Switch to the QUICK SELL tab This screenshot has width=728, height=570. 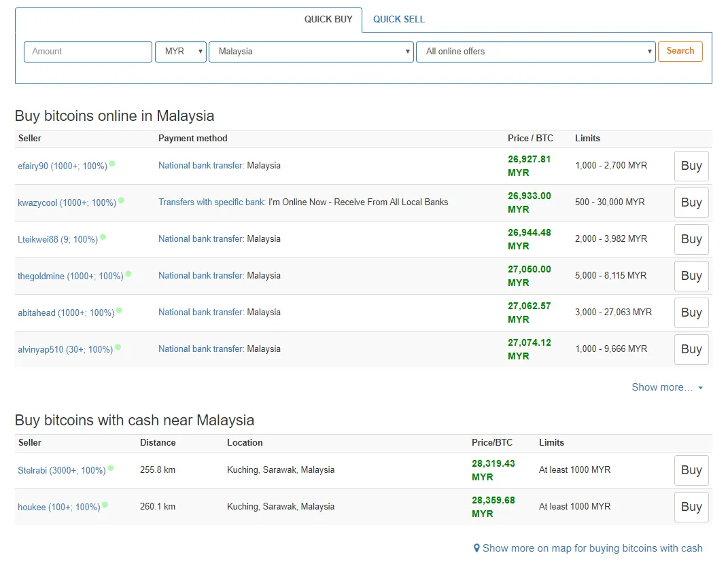pyautogui.click(x=399, y=20)
